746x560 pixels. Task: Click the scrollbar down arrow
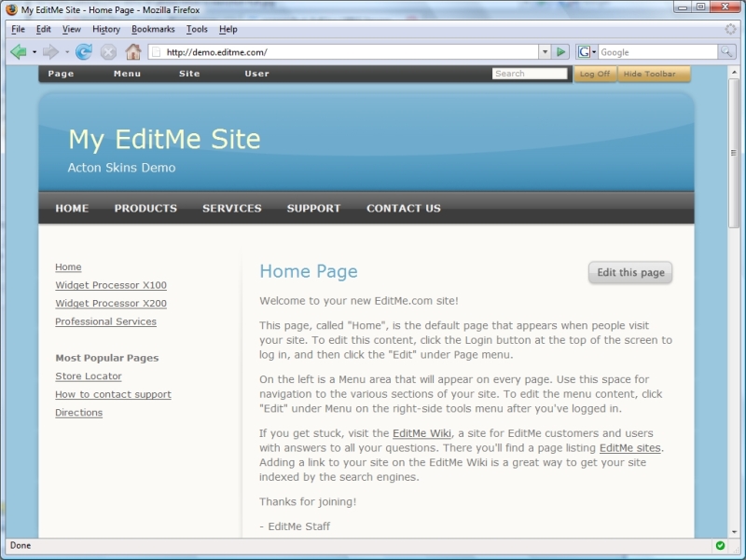pyautogui.click(x=734, y=532)
